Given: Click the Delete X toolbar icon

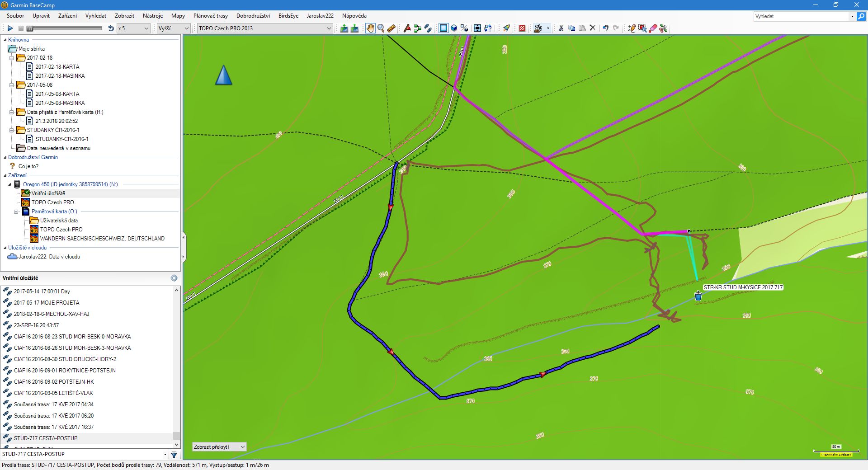Looking at the screenshot, I should (x=593, y=28).
